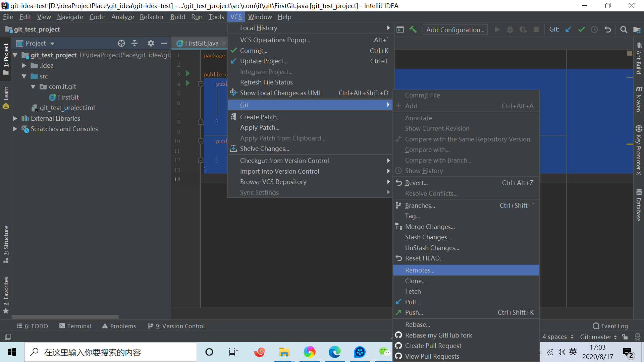Click the Git Commit checkmark toolbar icon
This screenshot has width=644, height=362.
(x=581, y=29)
